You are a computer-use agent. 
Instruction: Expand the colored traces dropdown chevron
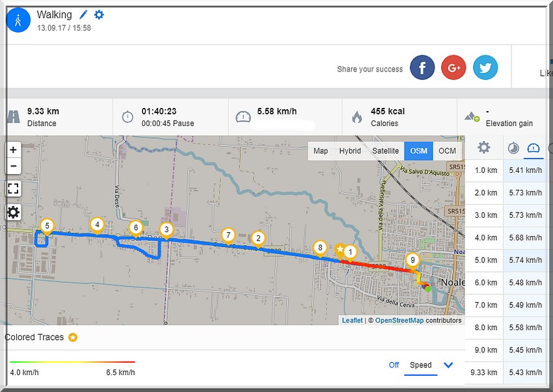tap(448, 365)
